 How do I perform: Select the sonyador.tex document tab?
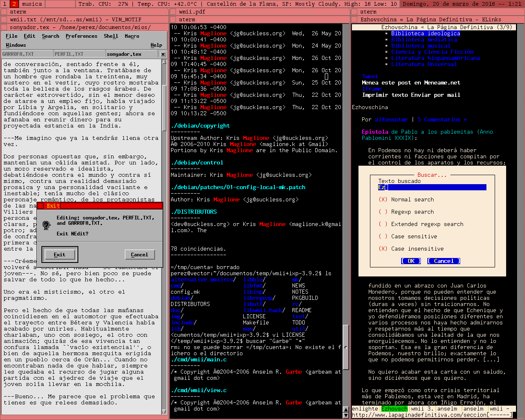(x=132, y=54)
